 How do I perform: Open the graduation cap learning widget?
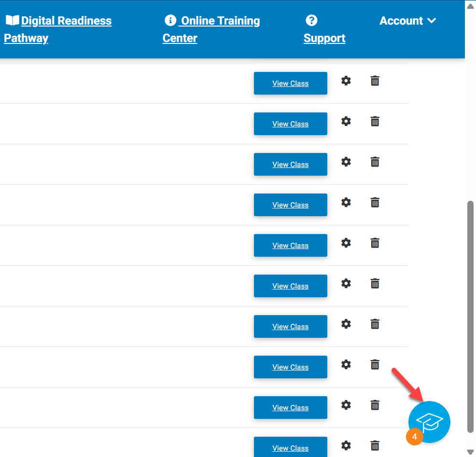[429, 422]
